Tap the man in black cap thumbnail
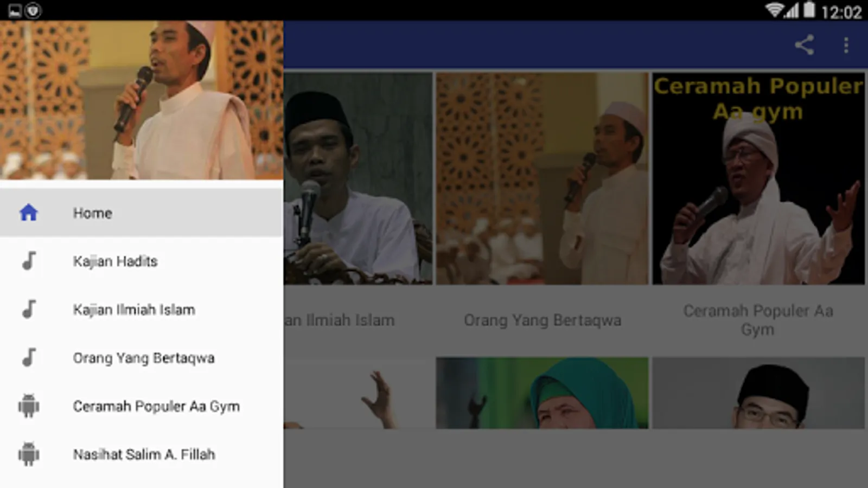The image size is (868, 488). tap(758, 393)
